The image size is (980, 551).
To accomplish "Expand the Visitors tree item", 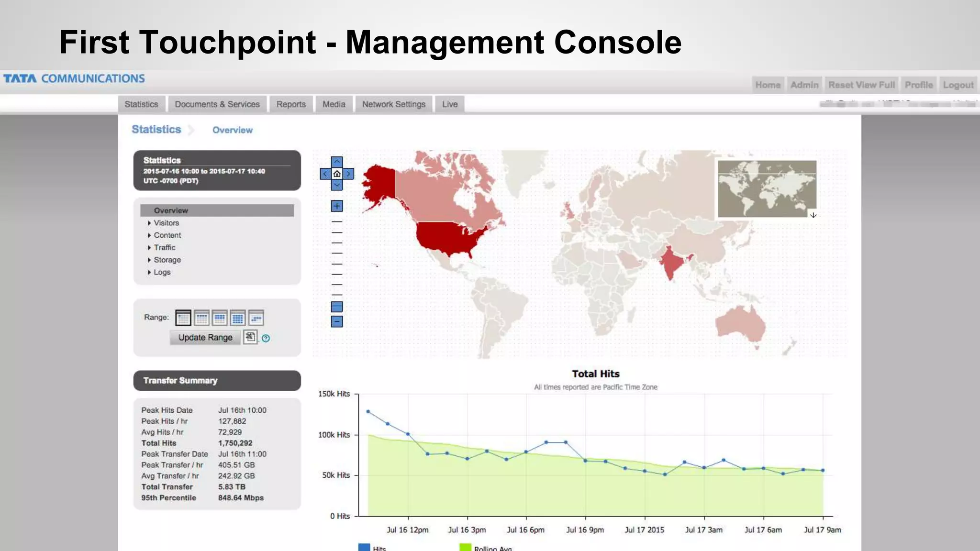I will point(149,223).
